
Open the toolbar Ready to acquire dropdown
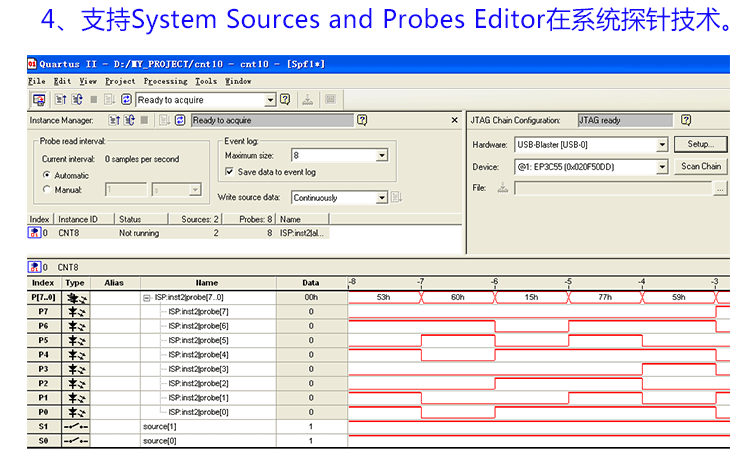pos(270,100)
